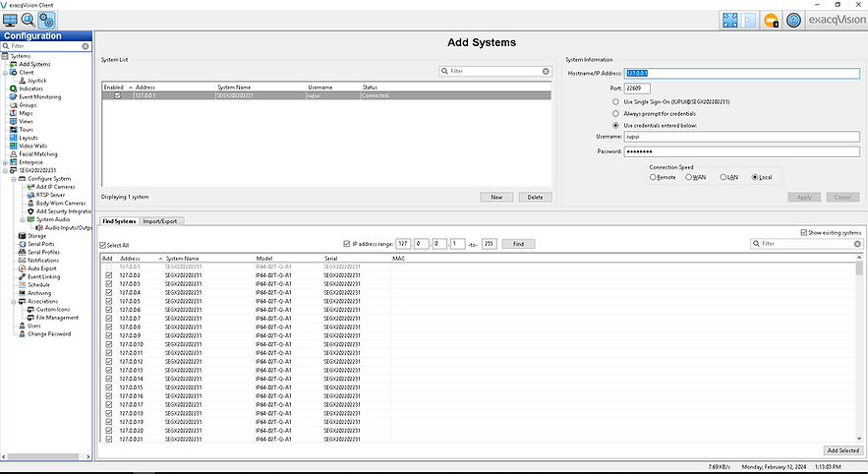The height and width of the screenshot is (474, 868).
Task: Collapse the System Audio node
Action: [23, 219]
